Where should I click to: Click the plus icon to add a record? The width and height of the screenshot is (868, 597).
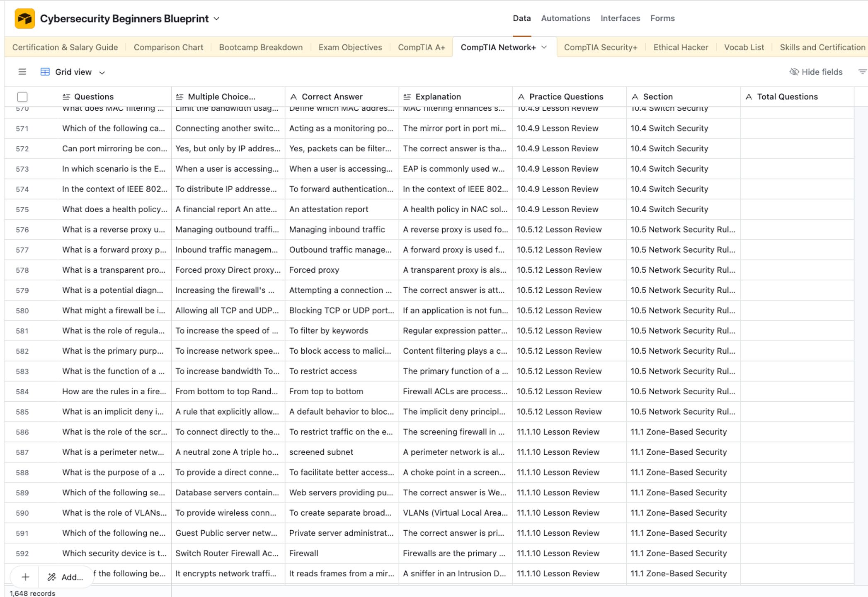tap(25, 577)
